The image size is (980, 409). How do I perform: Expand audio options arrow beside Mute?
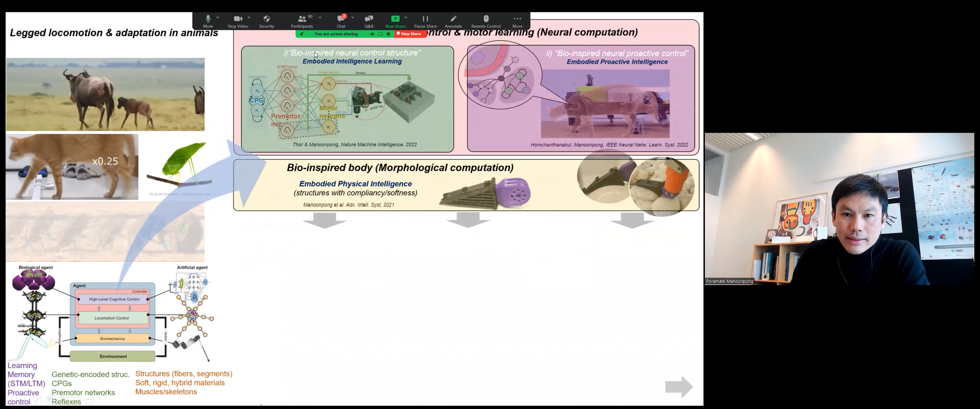218,17
